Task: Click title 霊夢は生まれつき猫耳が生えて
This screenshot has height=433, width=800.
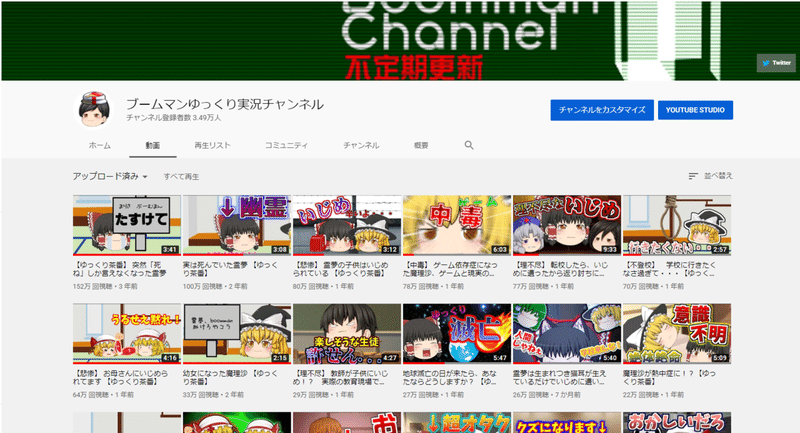Action: pos(561,377)
